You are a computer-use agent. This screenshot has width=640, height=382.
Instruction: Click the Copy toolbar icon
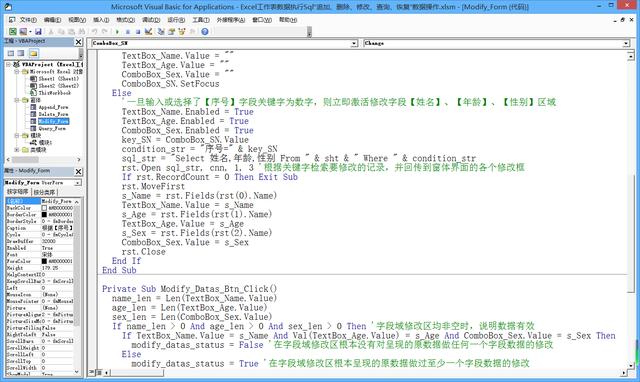pos(61,31)
